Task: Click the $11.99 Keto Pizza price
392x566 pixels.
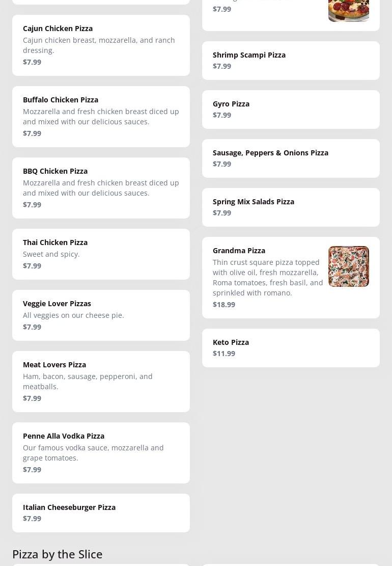Action: (x=224, y=354)
